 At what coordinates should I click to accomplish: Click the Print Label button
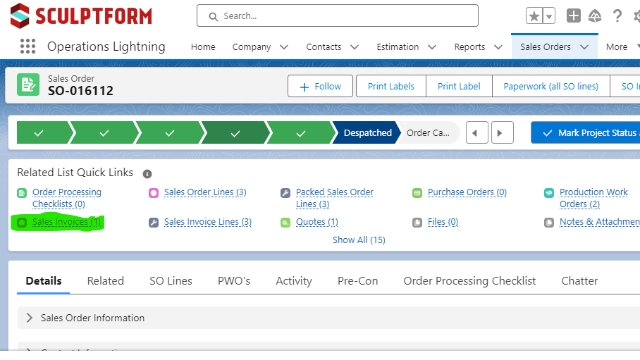[x=459, y=86]
